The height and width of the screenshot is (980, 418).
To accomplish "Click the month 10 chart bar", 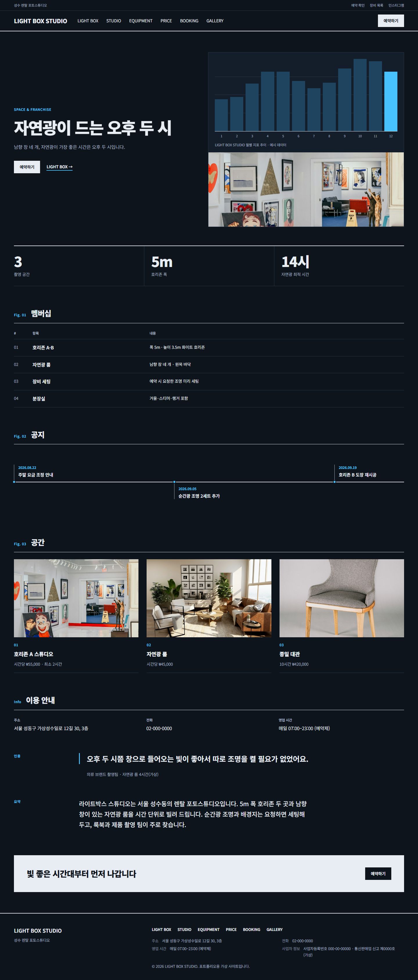I will coord(360,95).
